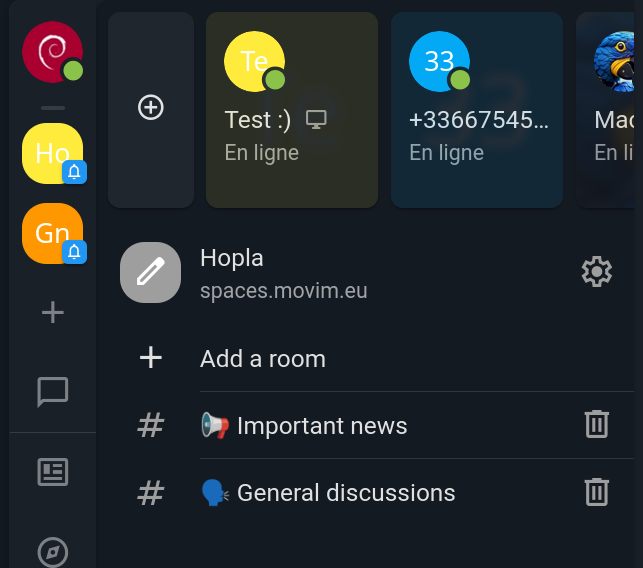This screenshot has width=643, height=568.
Task: Open Hopla space settings gear
Action: point(596,272)
